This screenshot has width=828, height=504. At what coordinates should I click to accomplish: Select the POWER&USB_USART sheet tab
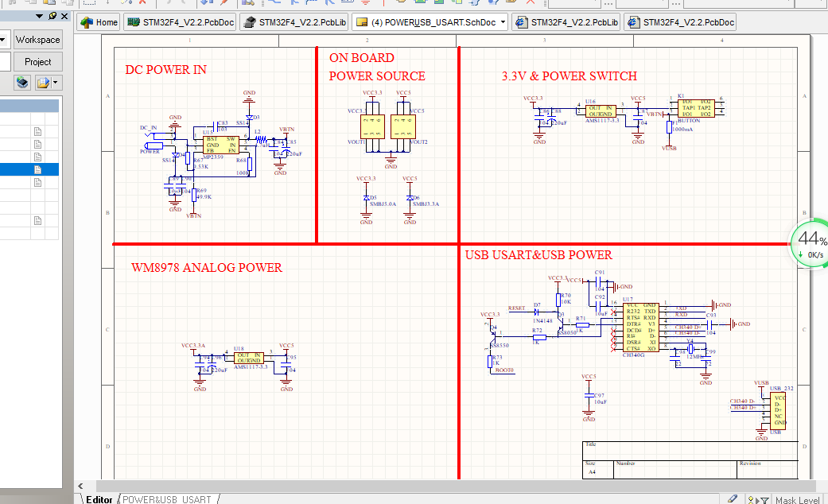pos(167,499)
